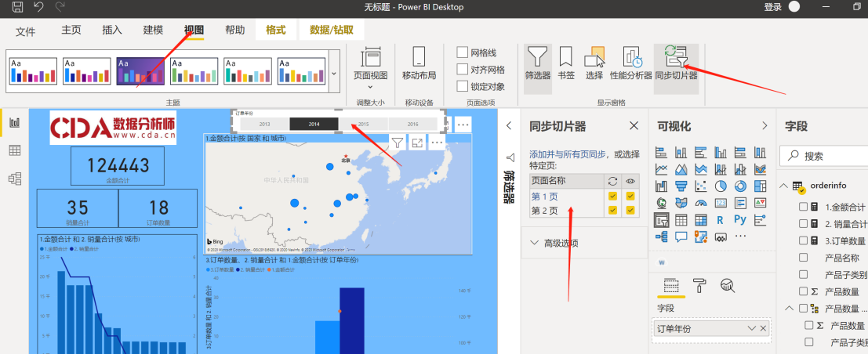This screenshot has height=354, width=868.
Task: Open the analytics magnifier tab
Action: pyautogui.click(x=728, y=285)
